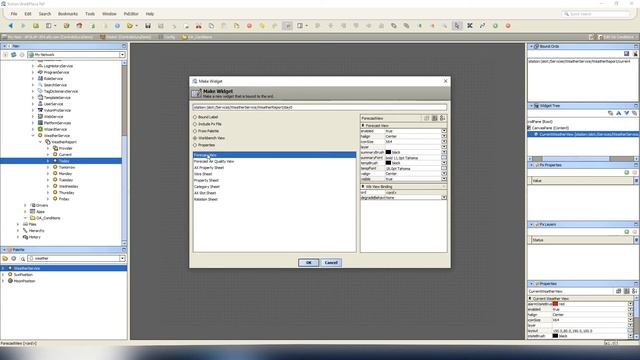
Task: Click the red Delete icon in the toolbar
Action: pyautogui.click(x=249, y=26)
